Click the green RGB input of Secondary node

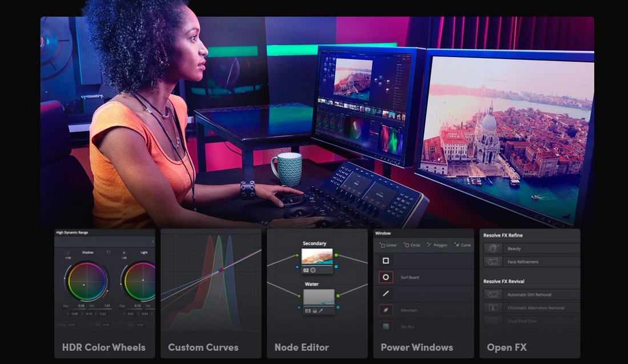pyautogui.click(x=297, y=255)
